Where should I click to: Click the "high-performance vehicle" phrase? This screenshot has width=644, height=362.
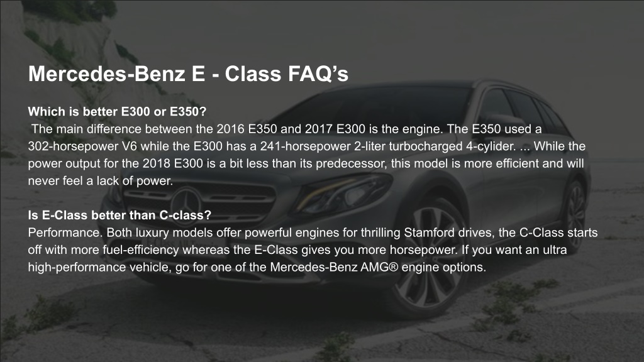point(98,267)
